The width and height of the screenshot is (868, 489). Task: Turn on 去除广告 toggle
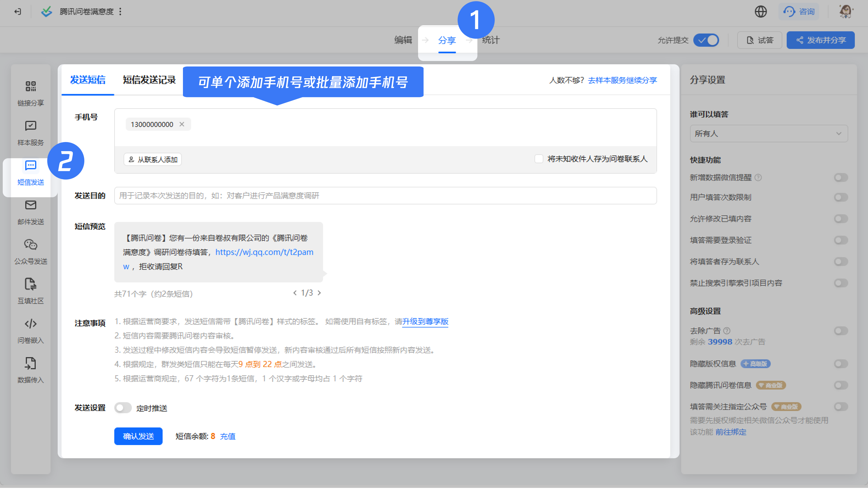click(841, 331)
